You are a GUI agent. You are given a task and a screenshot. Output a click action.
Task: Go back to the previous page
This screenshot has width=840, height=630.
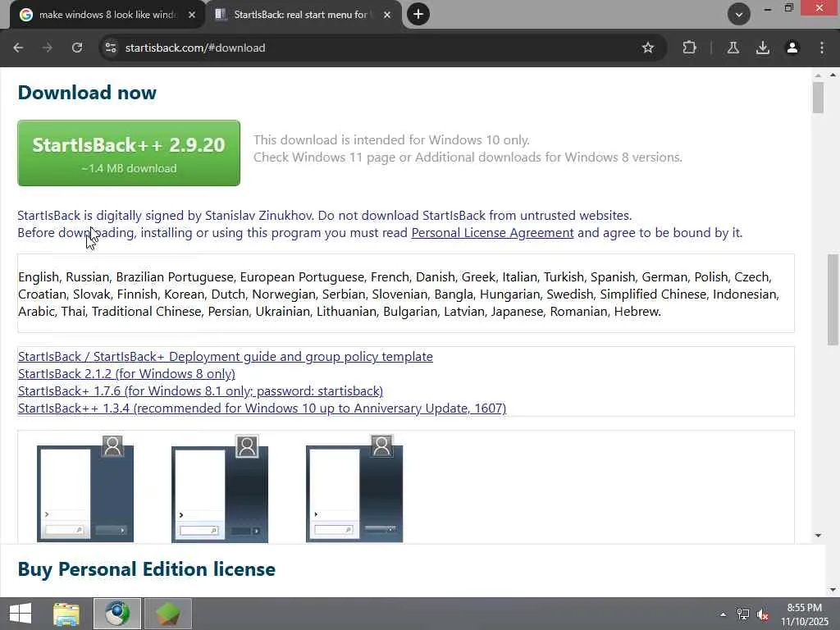18,48
